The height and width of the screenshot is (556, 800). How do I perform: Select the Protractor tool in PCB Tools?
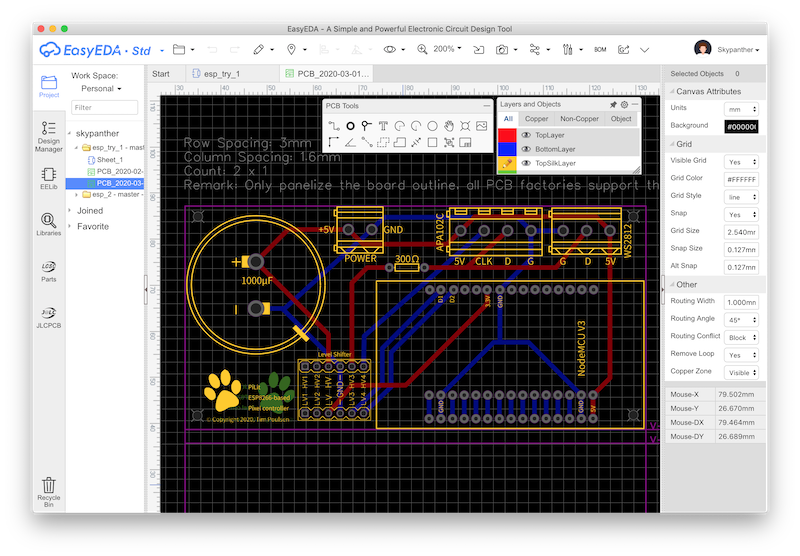(x=351, y=142)
